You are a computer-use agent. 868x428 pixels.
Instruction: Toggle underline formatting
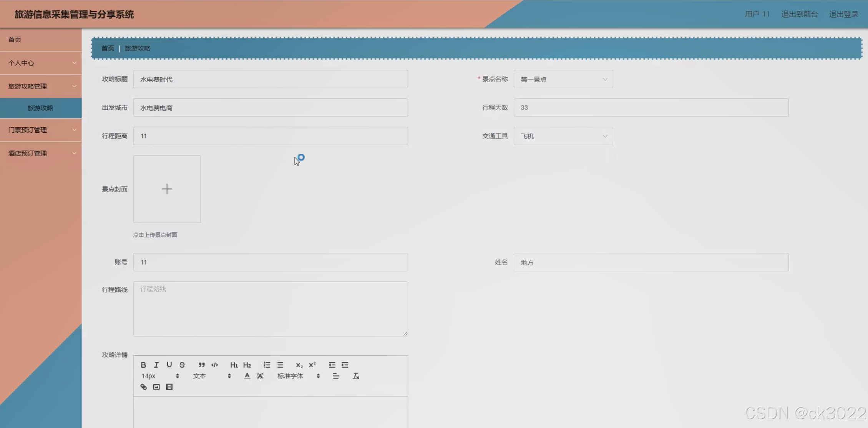(169, 365)
